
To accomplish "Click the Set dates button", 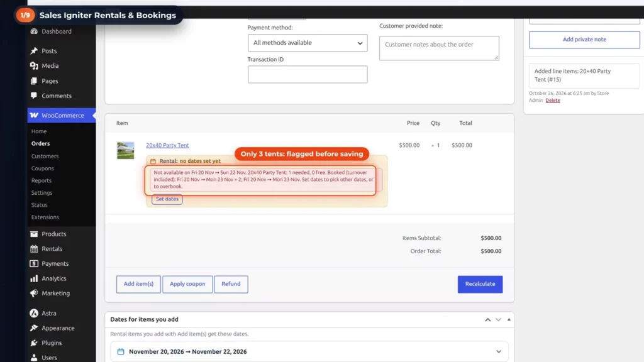I will [x=167, y=199].
